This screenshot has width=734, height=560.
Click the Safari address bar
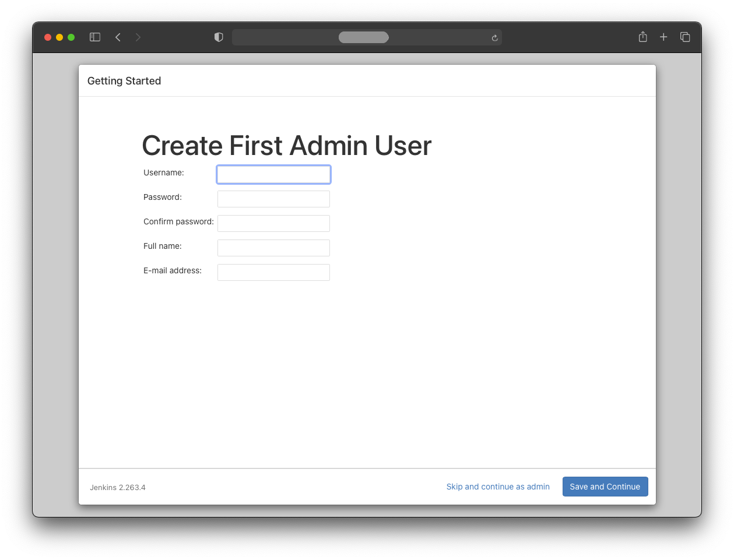point(363,37)
